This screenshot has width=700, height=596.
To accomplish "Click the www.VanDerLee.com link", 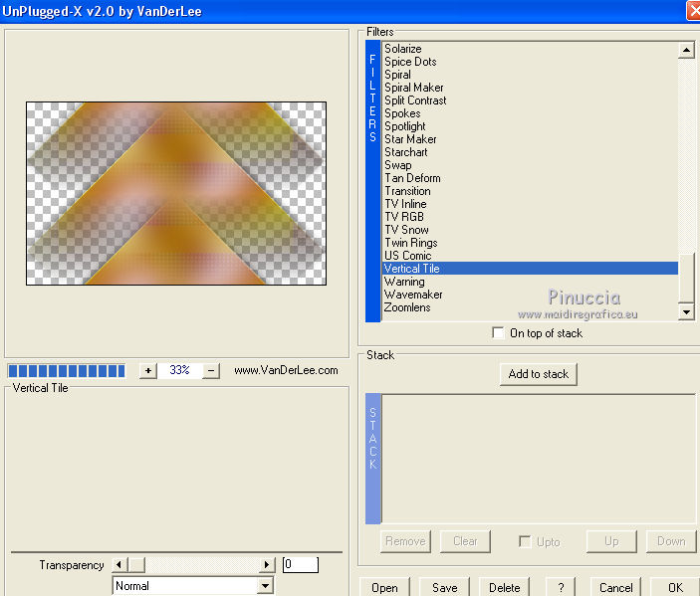I will pyautogui.click(x=286, y=370).
